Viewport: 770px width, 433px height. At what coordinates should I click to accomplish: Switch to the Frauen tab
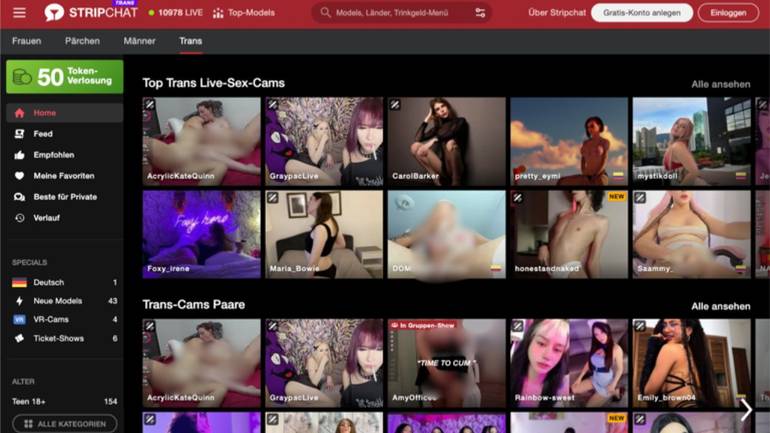point(26,41)
